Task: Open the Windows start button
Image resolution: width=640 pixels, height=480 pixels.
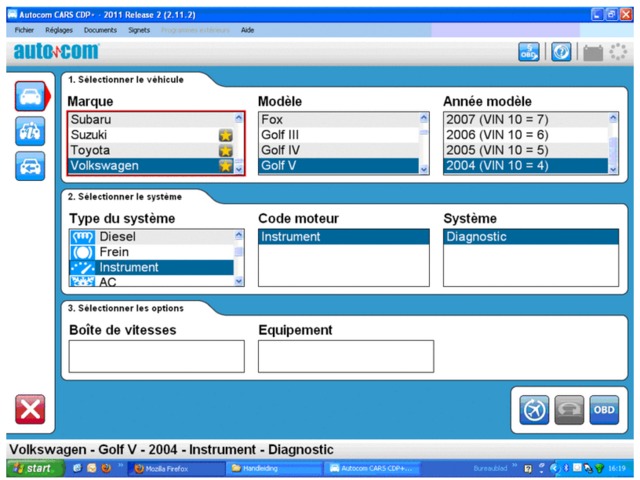Action: pos(36,468)
